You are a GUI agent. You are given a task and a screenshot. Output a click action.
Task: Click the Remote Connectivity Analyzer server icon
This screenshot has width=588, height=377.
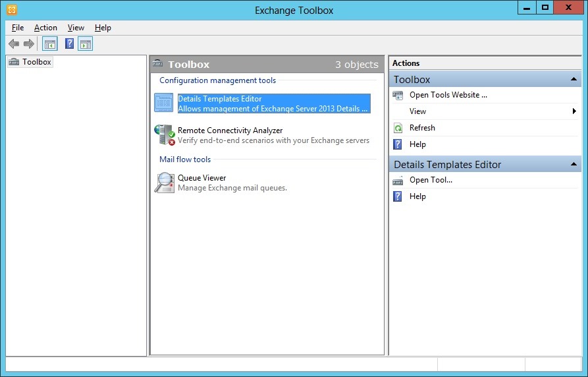[x=165, y=135]
